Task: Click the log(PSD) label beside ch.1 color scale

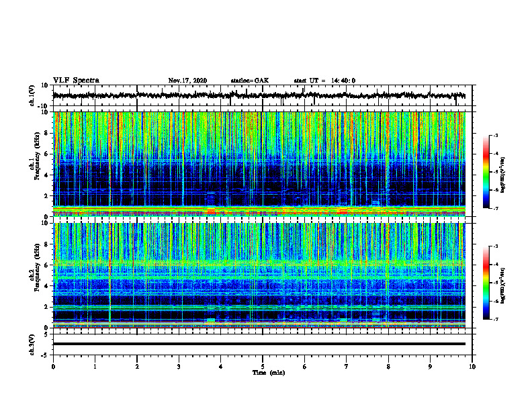Action: [503, 175]
